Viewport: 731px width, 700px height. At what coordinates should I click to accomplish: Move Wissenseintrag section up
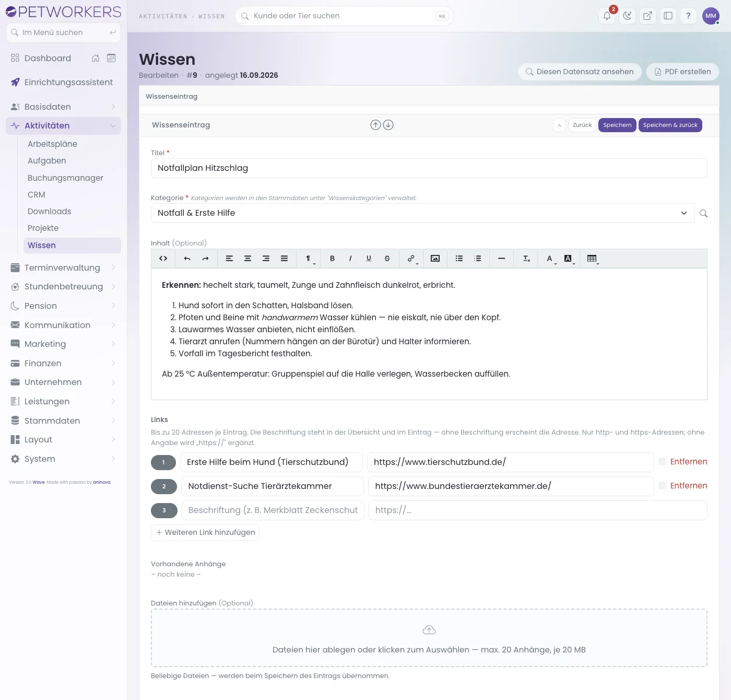pyautogui.click(x=375, y=125)
